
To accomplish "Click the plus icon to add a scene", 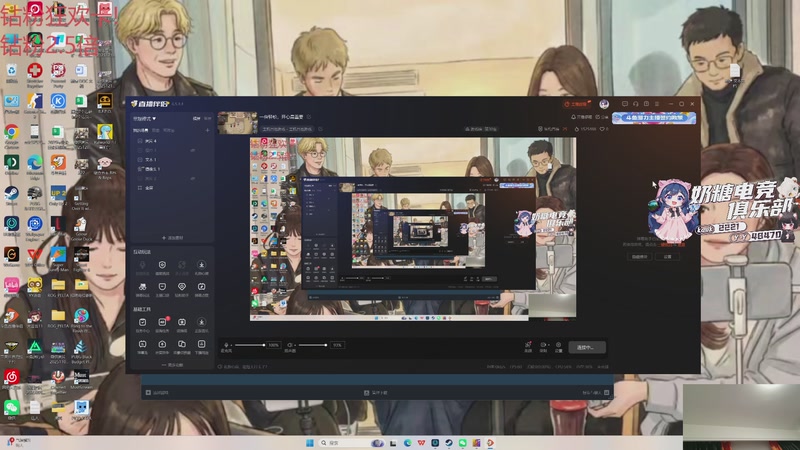I will 207,131.
